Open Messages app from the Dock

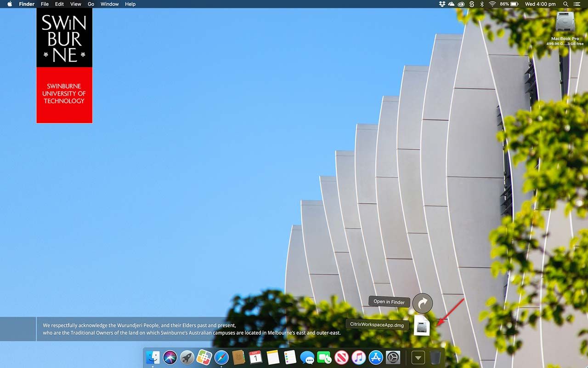point(307,357)
